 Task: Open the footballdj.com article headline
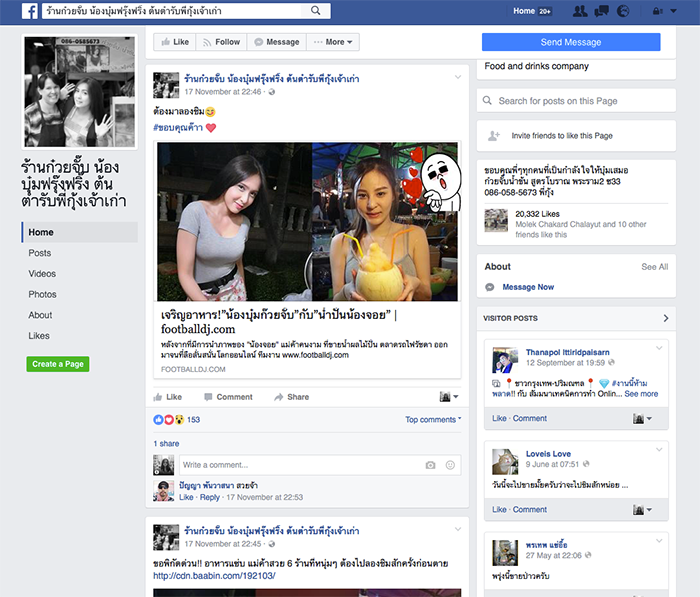(x=279, y=322)
